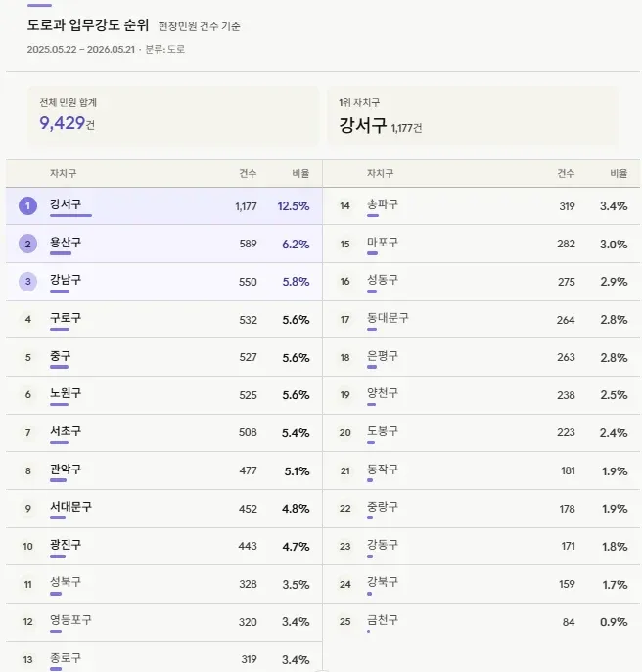Click the 223 count for 도봉구
The width and height of the screenshot is (642, 672).
tap(566, 432)
